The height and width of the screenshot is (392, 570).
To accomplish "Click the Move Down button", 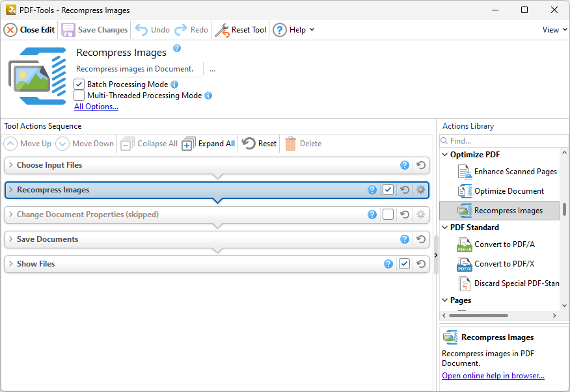I will tap(85, 144).
